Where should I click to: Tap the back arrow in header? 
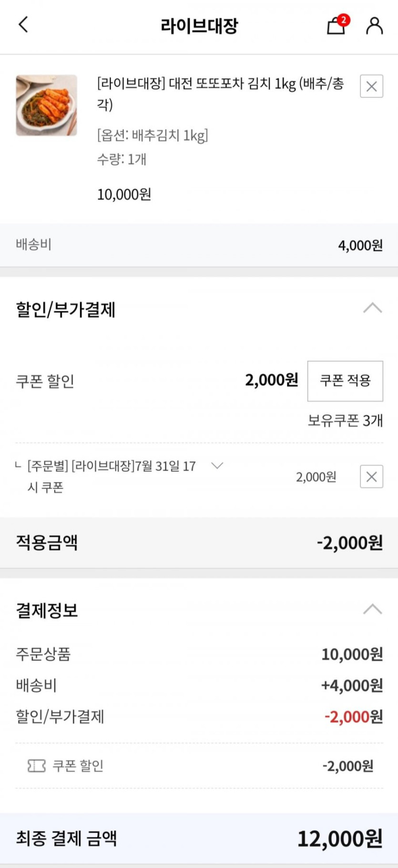[23, 24]
